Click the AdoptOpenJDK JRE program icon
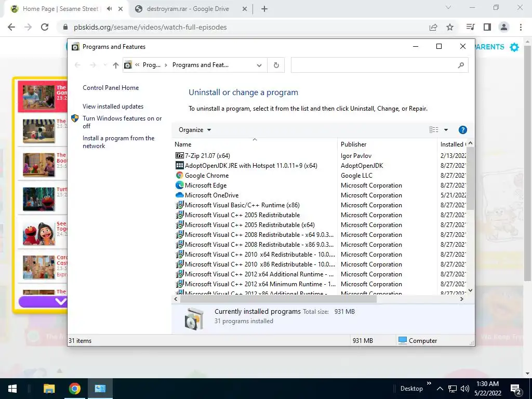Image resolution: width=532 pixels, height=399 pixels. pos(179,166)
